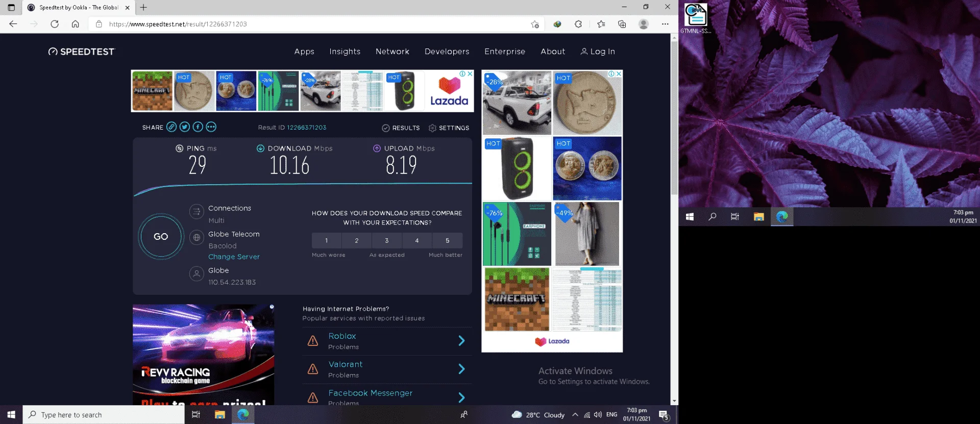The width and height of the screenshot is (980, 424).
Task: Open the Revv Racing ad thumbnail
Action: point(203,355)
